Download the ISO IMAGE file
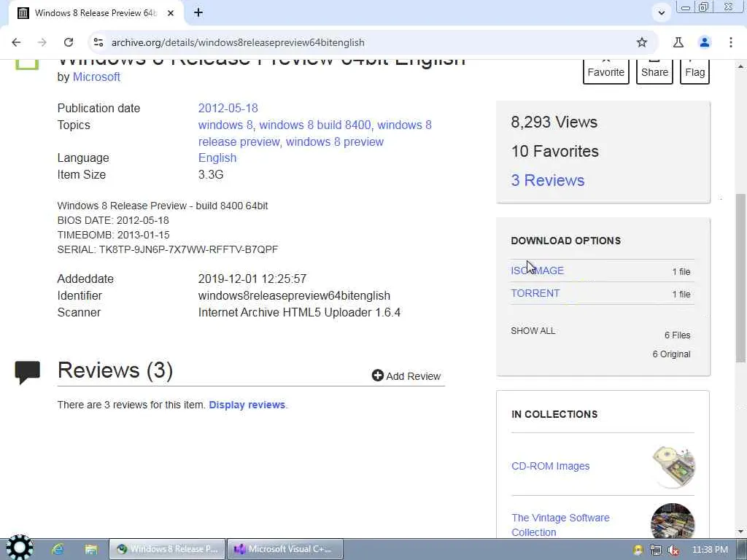Viewport: 747px width, 560px height. coord(538,271)
